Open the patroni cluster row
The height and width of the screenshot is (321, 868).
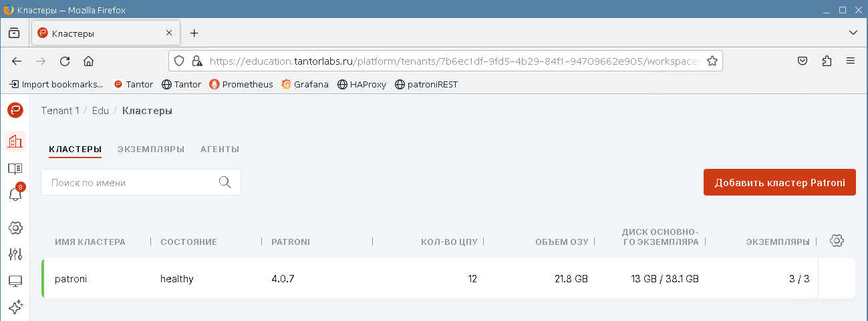(71, 279)
